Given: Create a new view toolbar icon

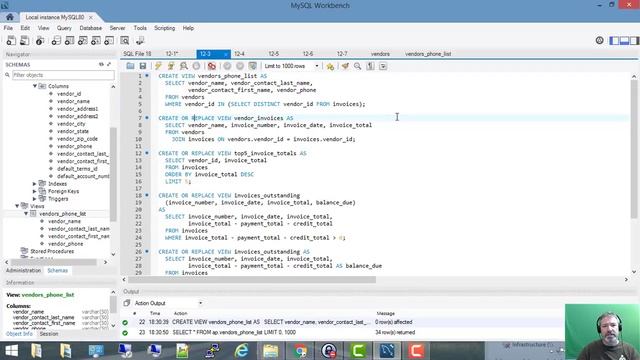Looking at the screenshot, I should click(82, 40).
